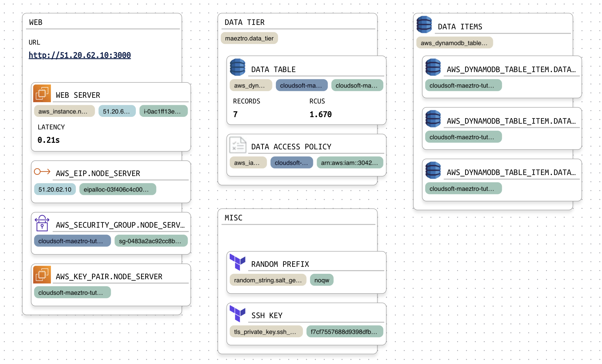The height and width of the screenshot is (364, 602).
Task: Click the Web Server EC2 instance icon
Action: click(42, 93)
